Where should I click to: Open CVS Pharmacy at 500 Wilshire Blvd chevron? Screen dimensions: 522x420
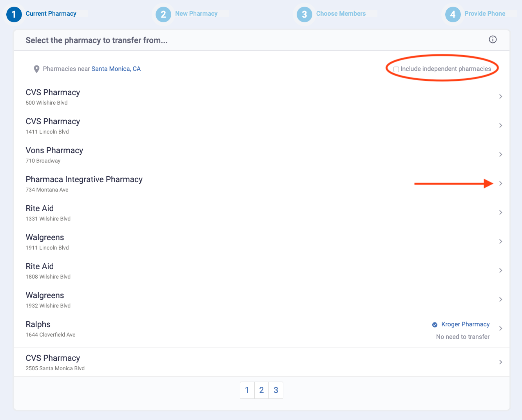click(x=500, y=96)
